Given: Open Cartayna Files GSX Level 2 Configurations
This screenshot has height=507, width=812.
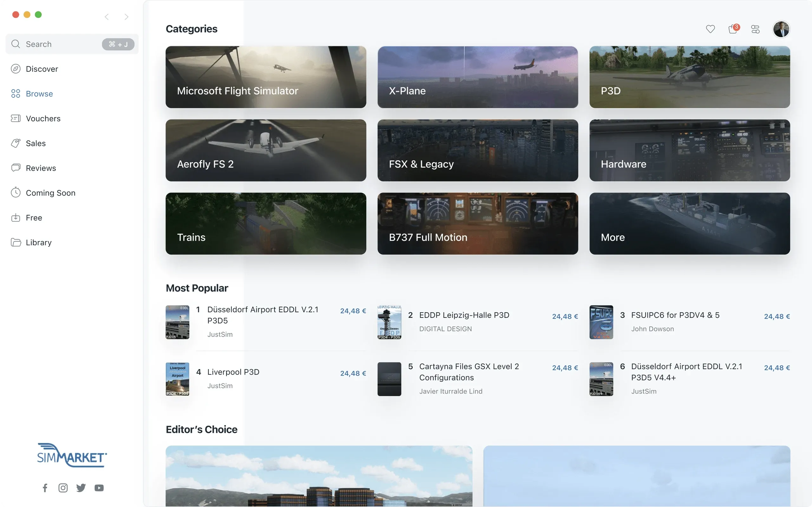Looking at the screenshot, I should [x=469, y=372].
